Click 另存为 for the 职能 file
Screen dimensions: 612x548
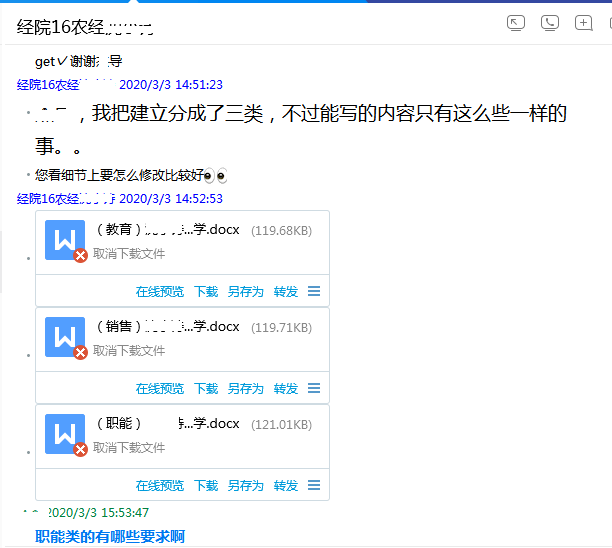coord(245,486)
